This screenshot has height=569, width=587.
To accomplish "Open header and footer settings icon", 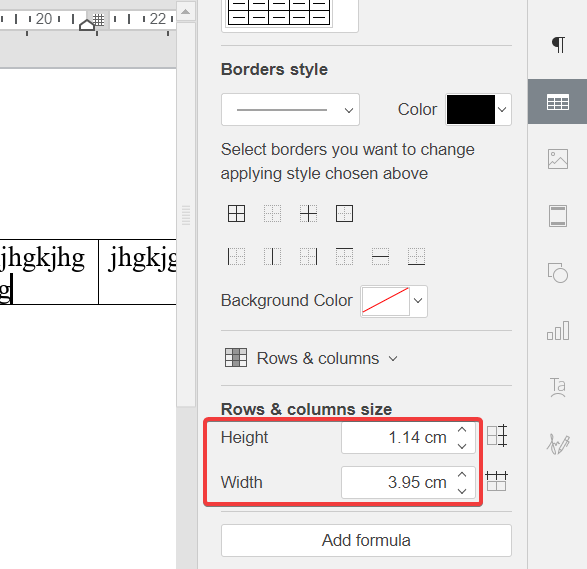I will pyautogui.click(x=558, y=216).
